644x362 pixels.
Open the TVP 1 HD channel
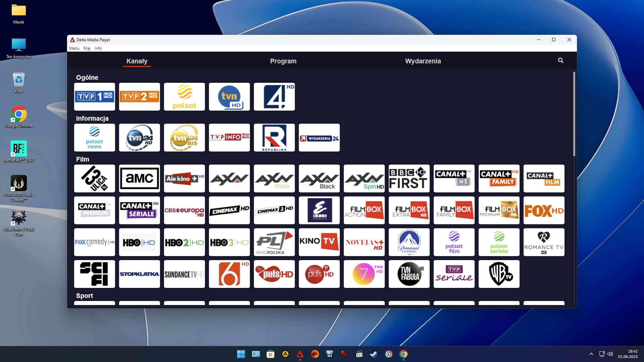click(95, 97)
